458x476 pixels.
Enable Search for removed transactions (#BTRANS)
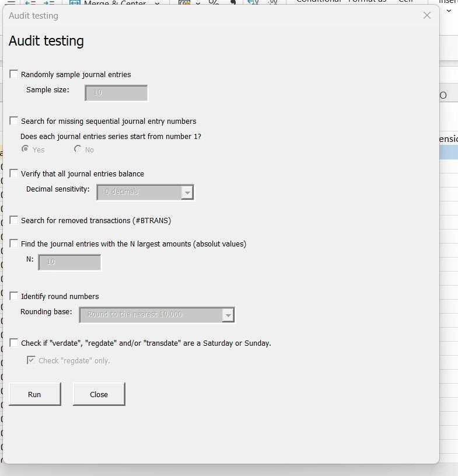[14, 220]
